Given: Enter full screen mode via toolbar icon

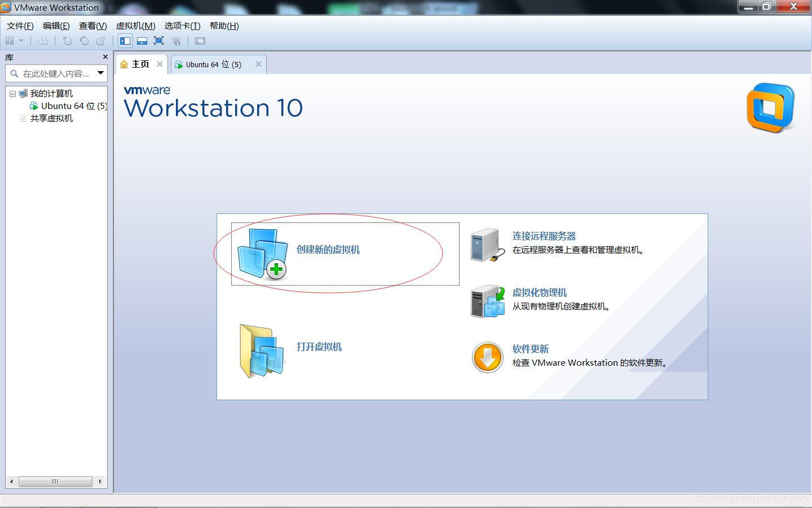Looking at the screenshot, I should [x=158, y=40].
